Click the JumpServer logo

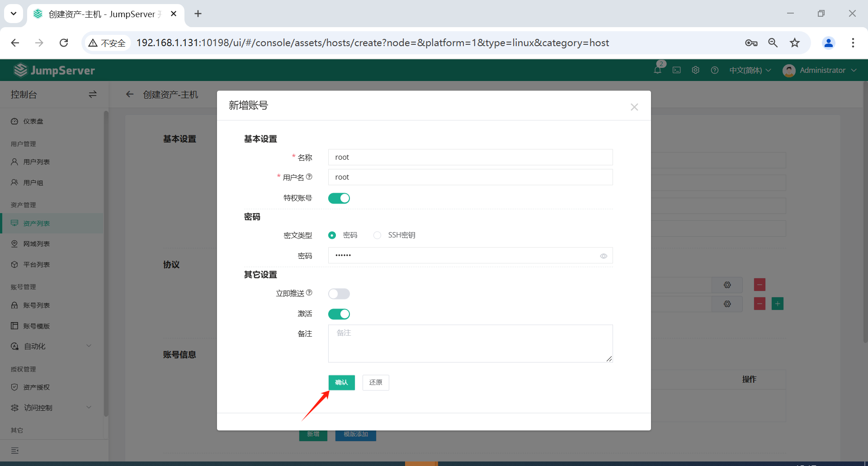pyautogui.click(x=54, y=70)
